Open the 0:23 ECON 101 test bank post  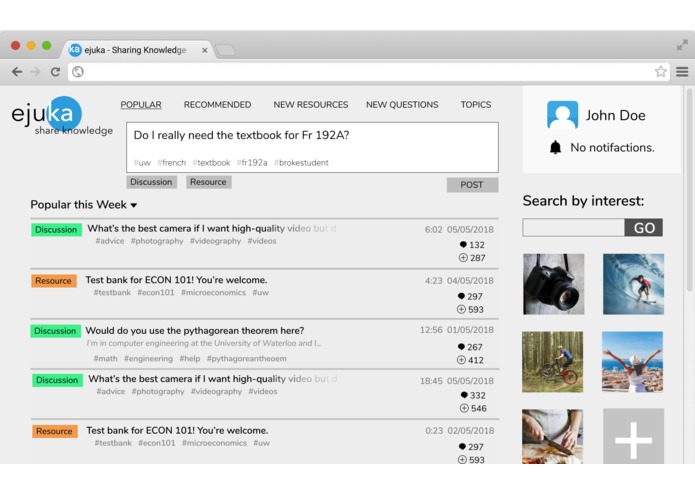point(265,442)
